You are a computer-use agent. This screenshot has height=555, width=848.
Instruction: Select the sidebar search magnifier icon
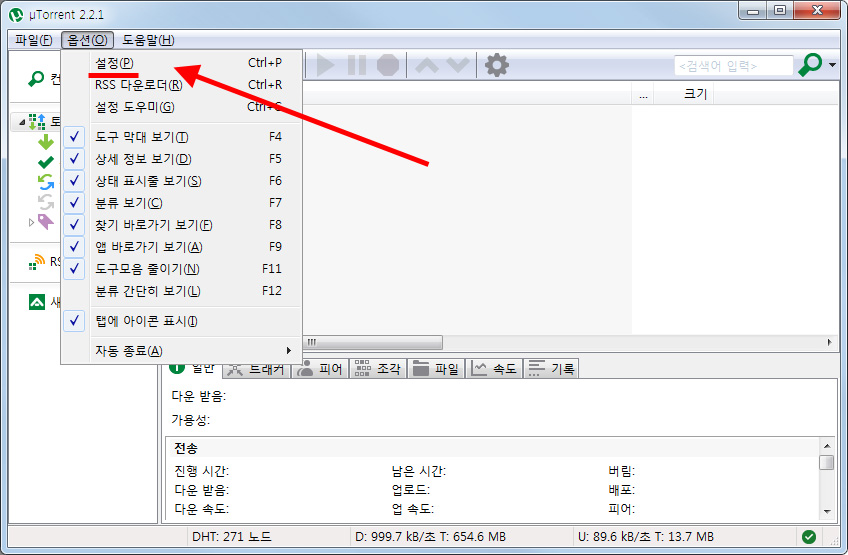(36, 78)
